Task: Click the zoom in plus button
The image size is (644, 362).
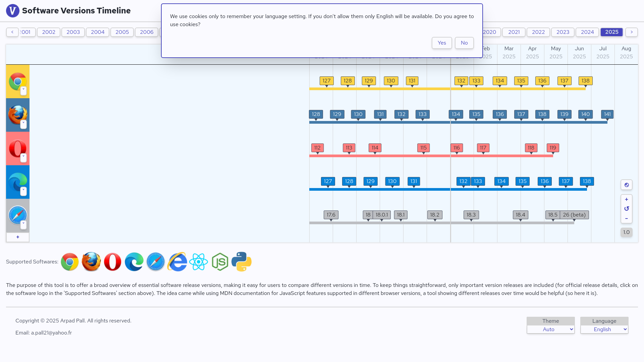Action: click(626, 199)
